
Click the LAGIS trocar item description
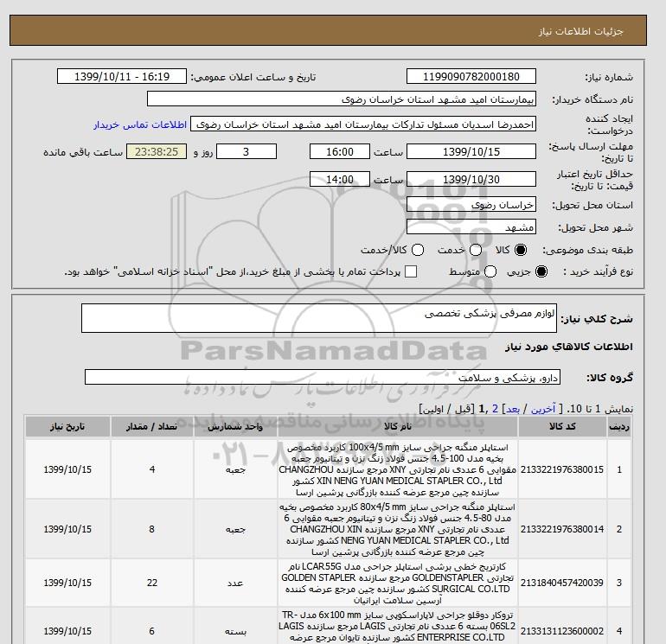click(398, 627)
